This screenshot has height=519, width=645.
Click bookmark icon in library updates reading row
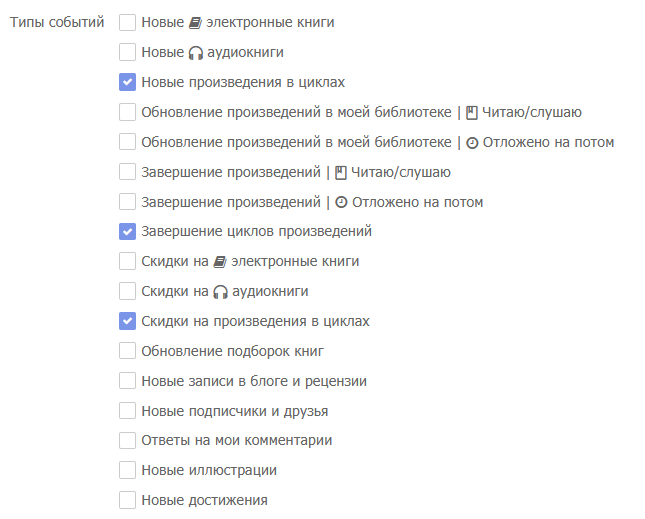point(472,112)
